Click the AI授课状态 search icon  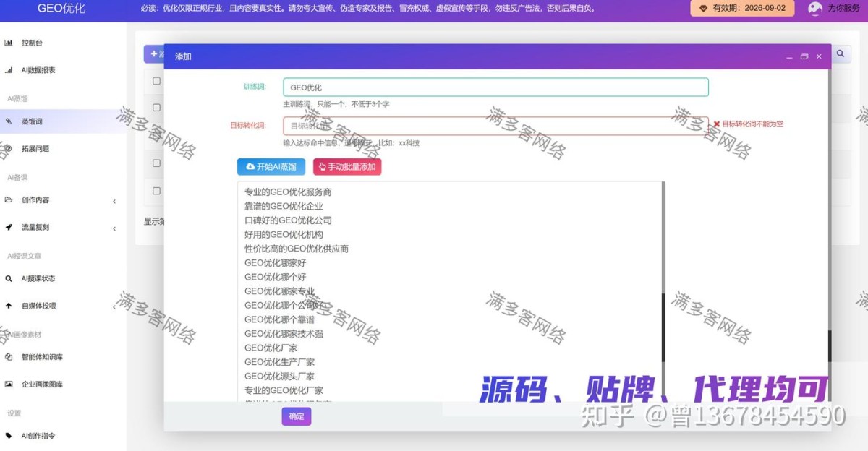(9, 279)
